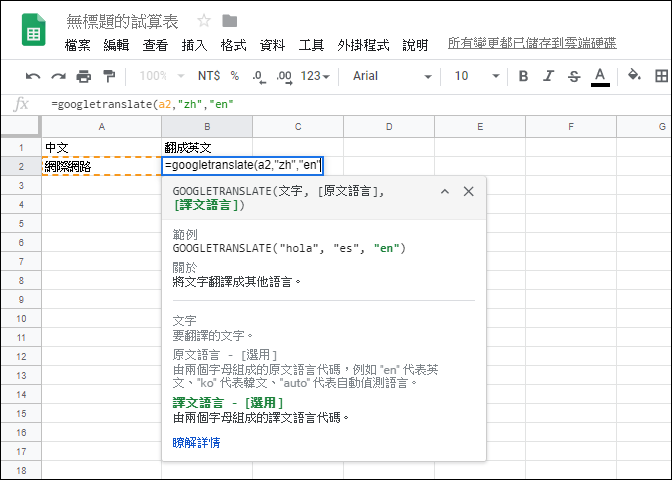Screen dimensions: 672x480
Task: Open the 檔案 menu
Action: point(78,45)
